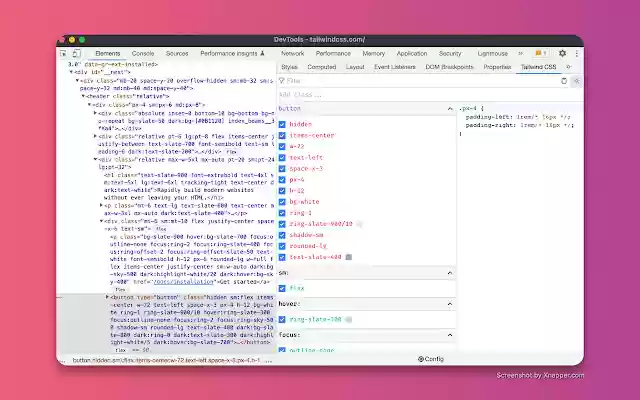
Task: Click the text-slate-400 color swatch
Action: click(x=349, y=257)
